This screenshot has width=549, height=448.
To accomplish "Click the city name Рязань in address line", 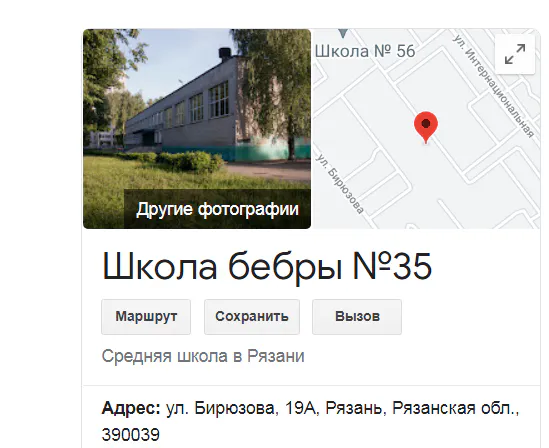I will [354, 408].
